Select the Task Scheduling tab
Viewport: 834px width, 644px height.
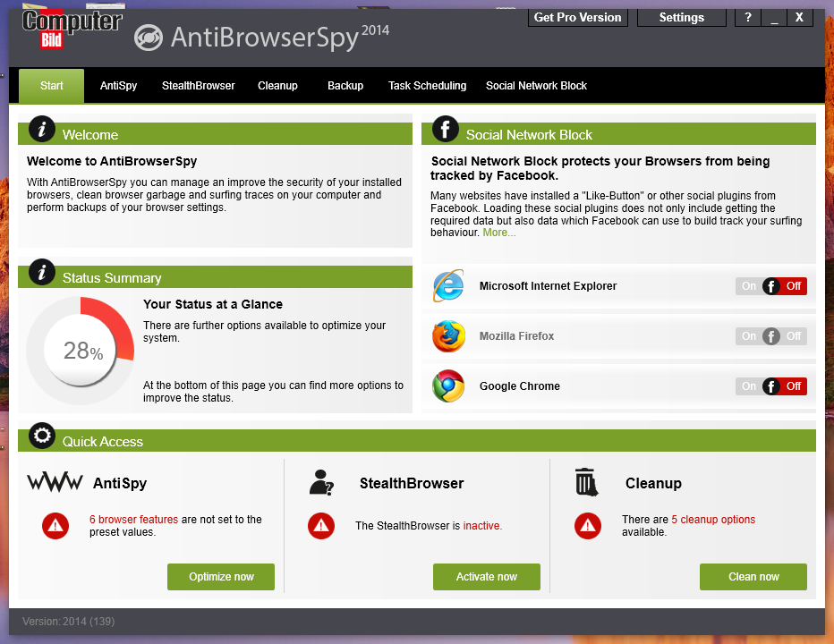[427, 86]
